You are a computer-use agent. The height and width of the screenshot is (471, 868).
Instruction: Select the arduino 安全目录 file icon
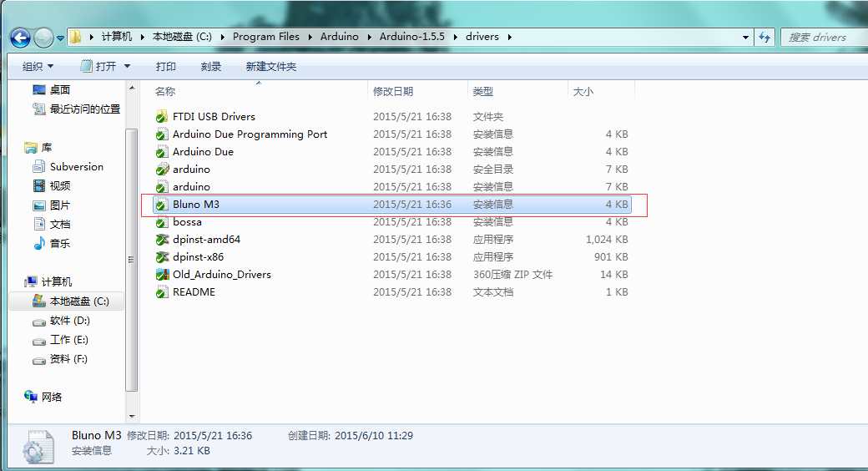pos(162,169)
